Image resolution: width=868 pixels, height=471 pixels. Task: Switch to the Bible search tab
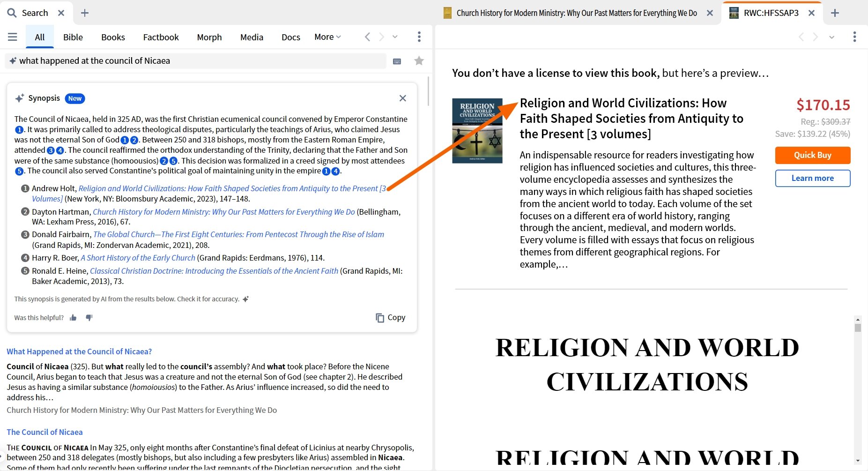tap(73, 37)
